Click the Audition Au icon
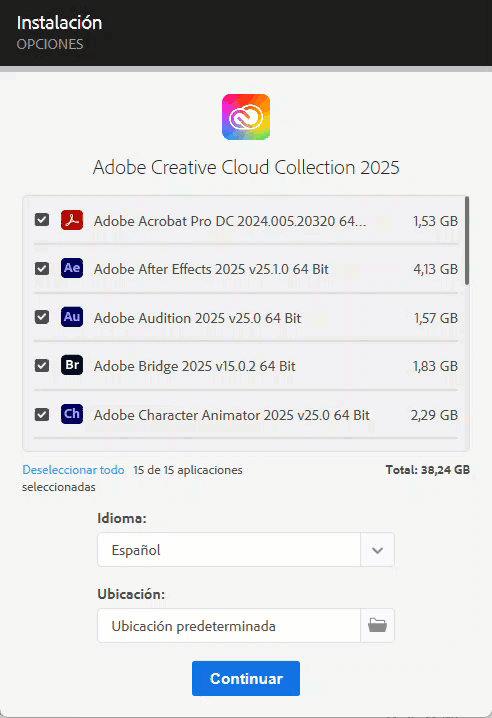This screenshot has width=492, height=718. [x=72, y=317]
